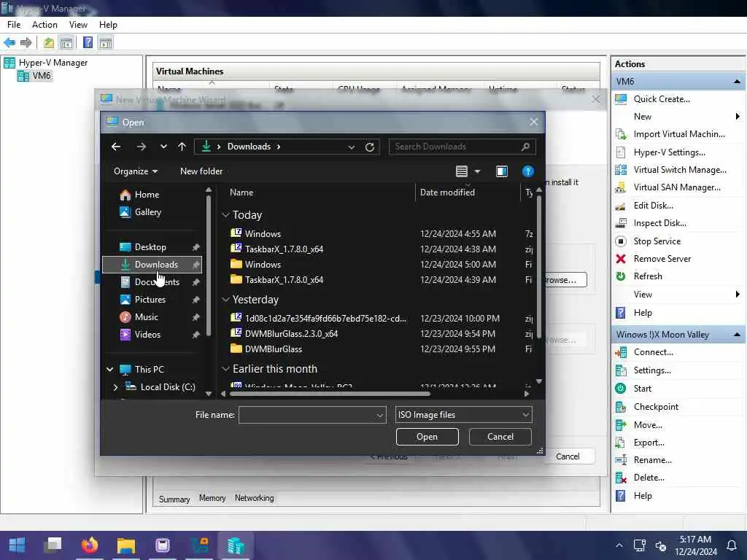The height and width of the screenshot is (560, 747).
Task: Open the Organize dropdown menu
Action: 135,171
